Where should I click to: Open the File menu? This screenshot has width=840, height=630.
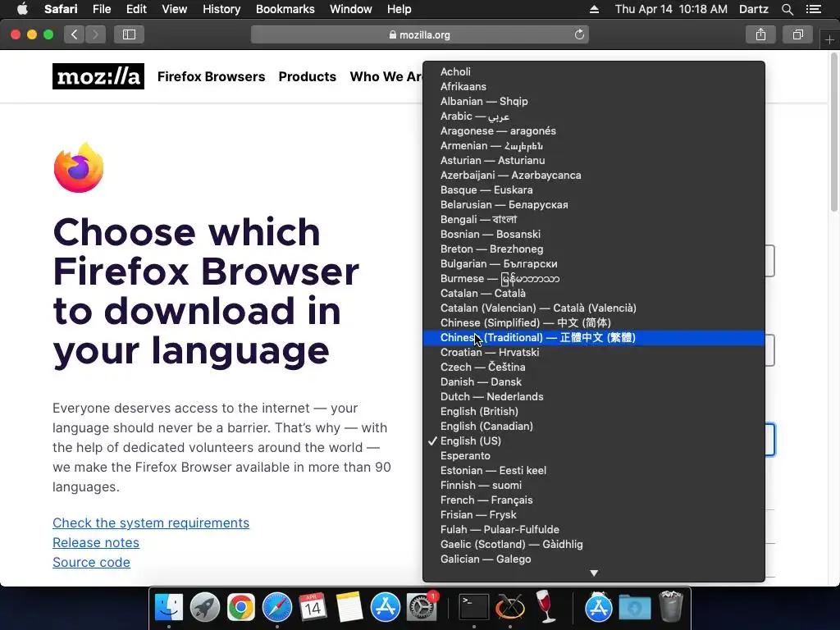point(101,9)
